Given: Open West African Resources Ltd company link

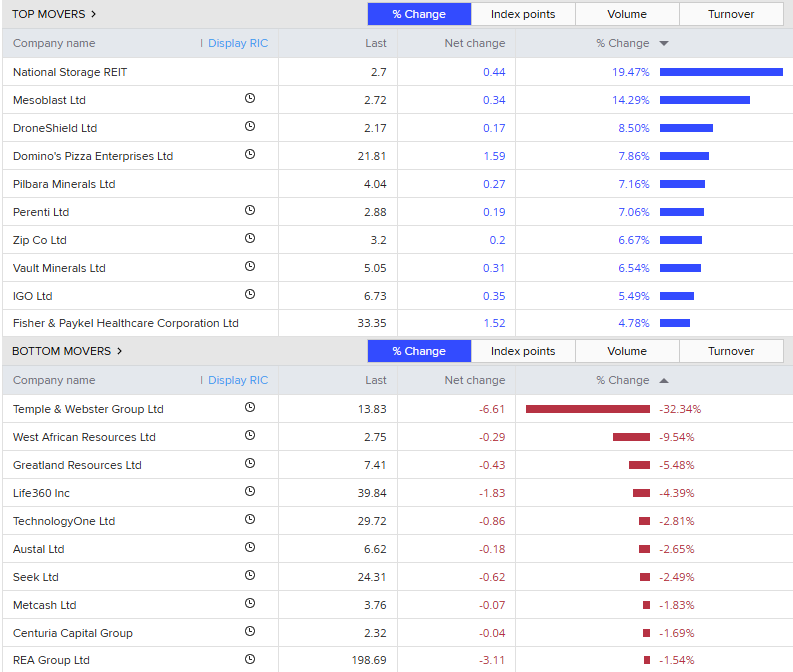Looking at the screenshot, I should click(x=84, y=437).
